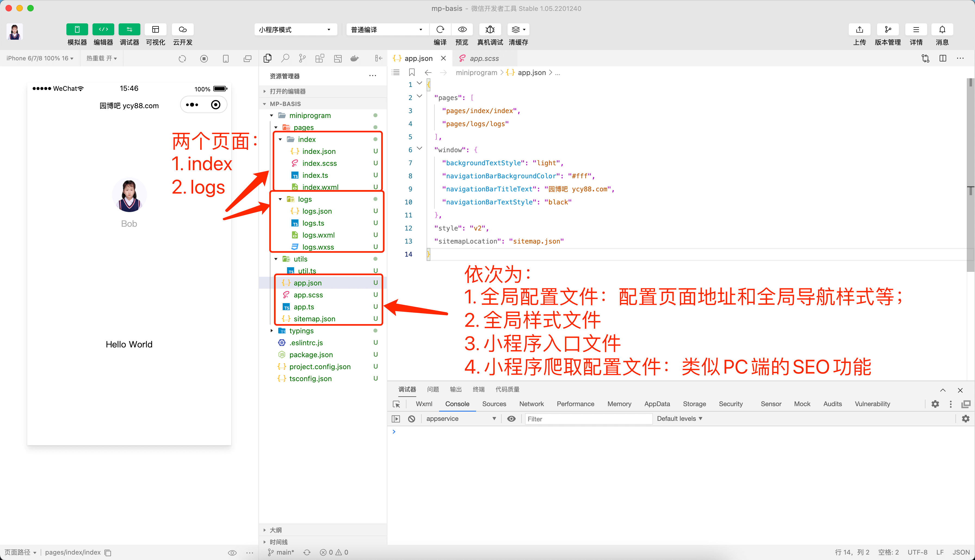The height and width of the screenshot is (560, 975).
Task: Click the simulator stop/record icon
Action: [204, 58]
